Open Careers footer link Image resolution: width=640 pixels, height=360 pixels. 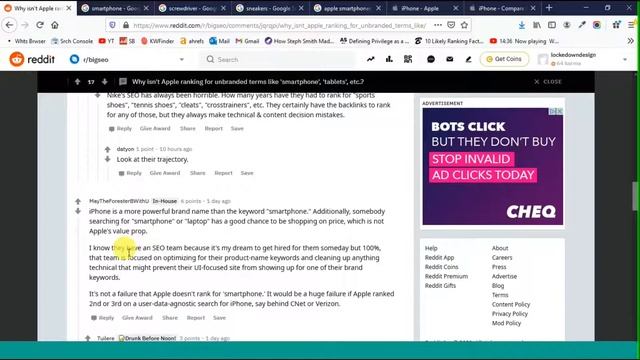coord(502,258)
